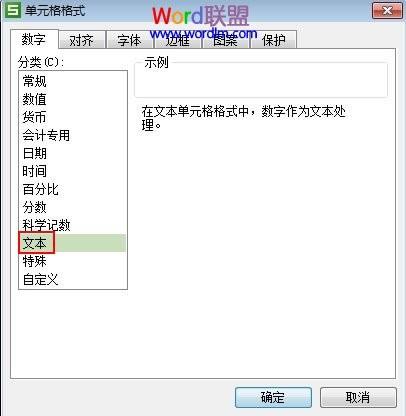
Task: Open the 对齐 tab
Action: 82,40
